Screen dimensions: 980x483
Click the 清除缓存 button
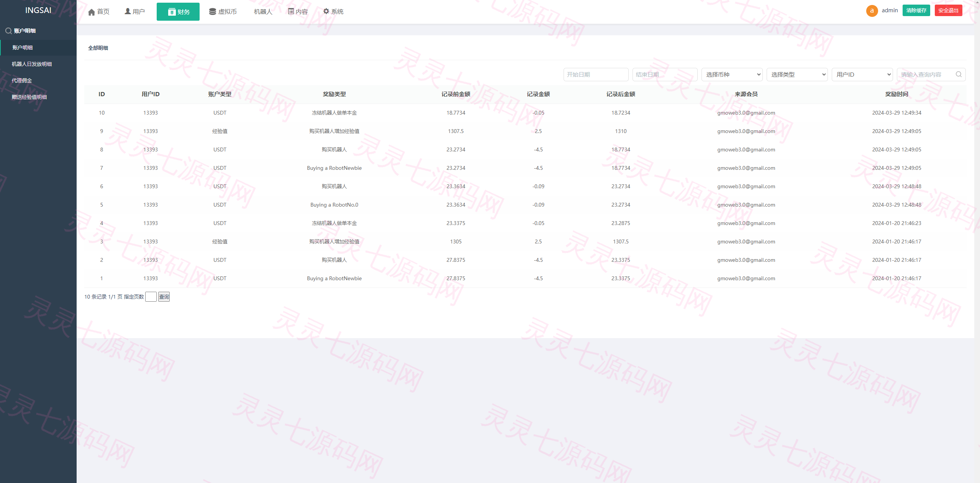(916, 10)
